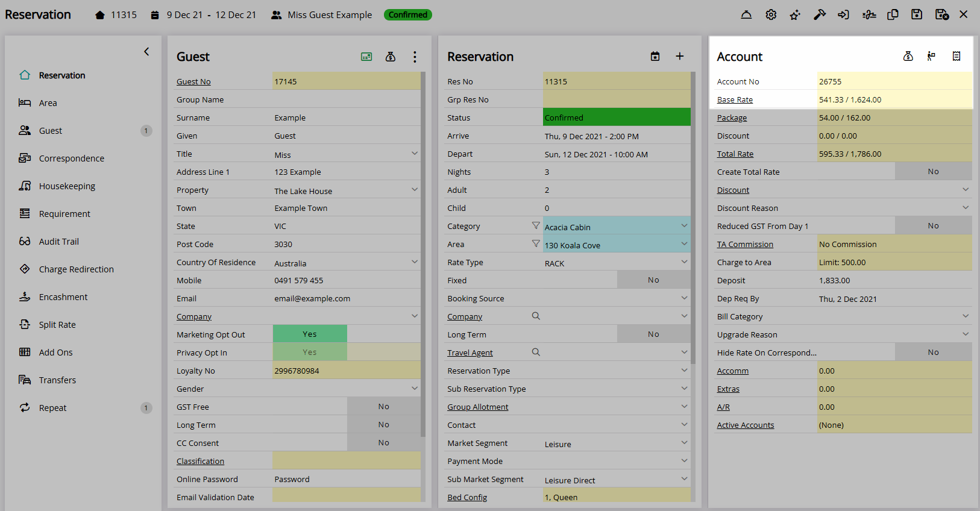Open Audit Trail in sidebar
This screenshot has width=980, height=511.
[58, 242]
